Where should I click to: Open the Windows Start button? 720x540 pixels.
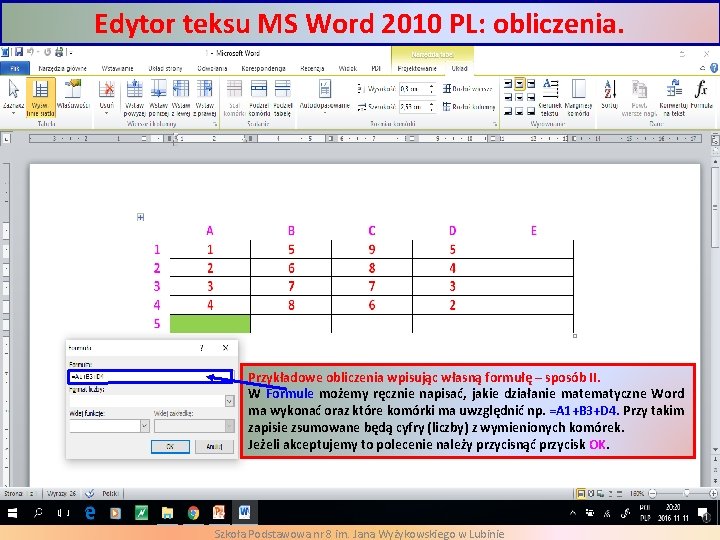(12, 513)
